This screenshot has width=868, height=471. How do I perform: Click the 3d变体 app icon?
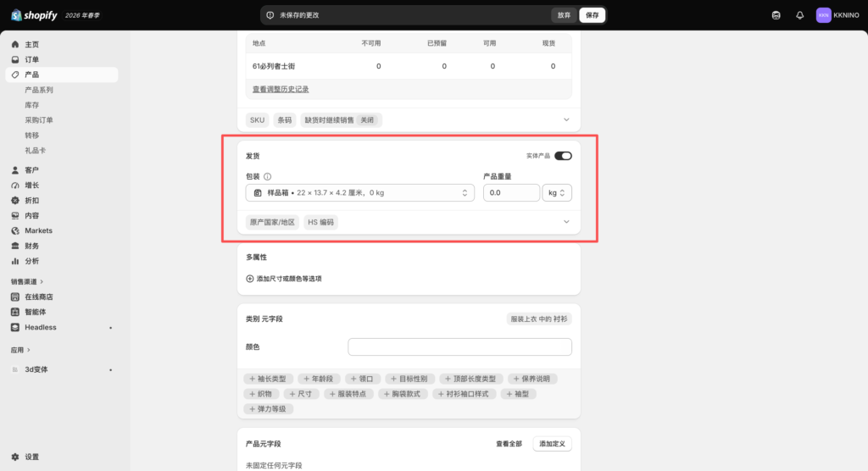(x=15, y=369)
